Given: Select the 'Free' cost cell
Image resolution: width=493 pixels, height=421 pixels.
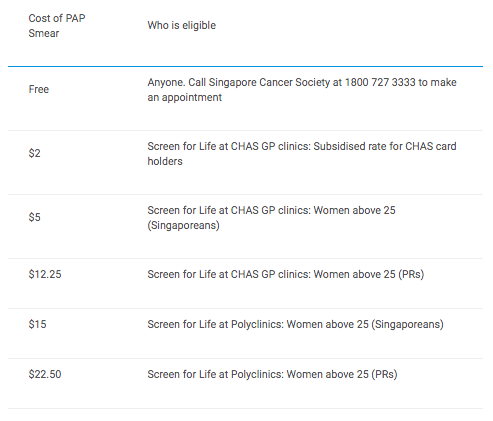Looking at the screenshot, I should click(x=39, y=89).
